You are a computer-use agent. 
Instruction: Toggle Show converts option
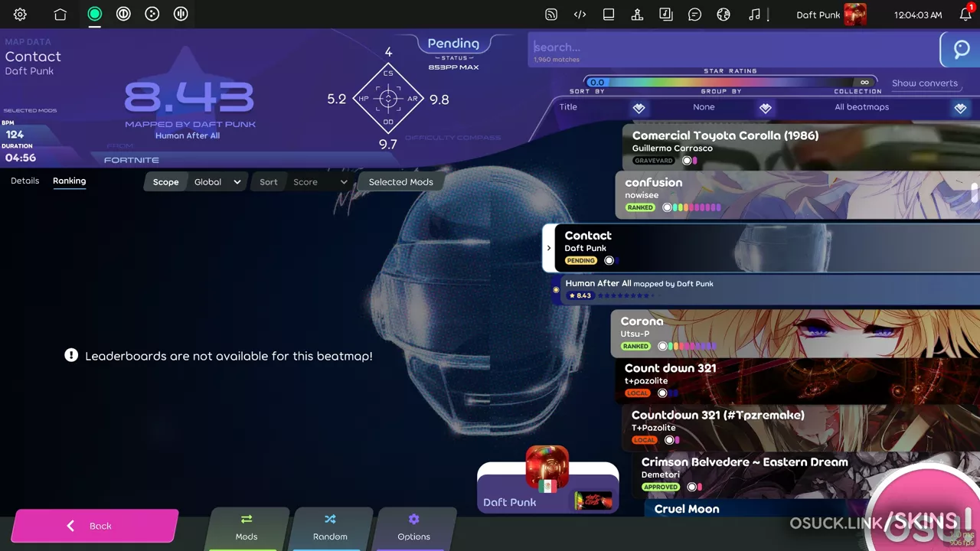pyautogui.click(x=924, y=83)
